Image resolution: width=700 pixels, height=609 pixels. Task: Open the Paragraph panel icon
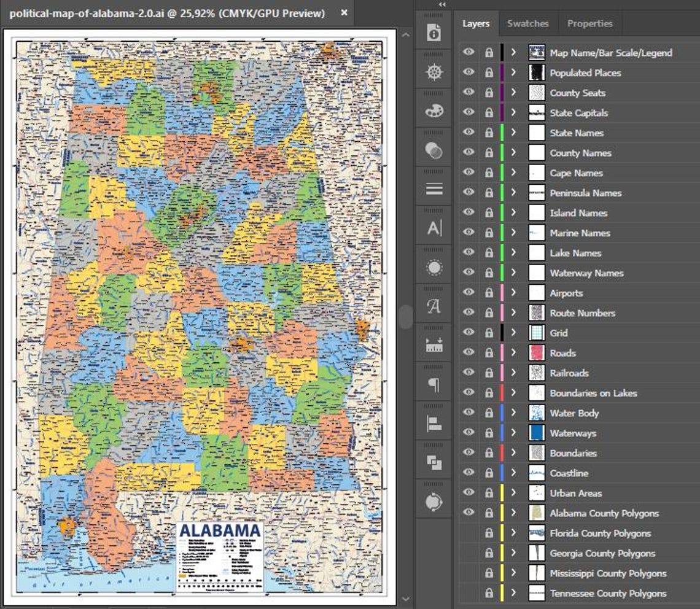(434, 384)
